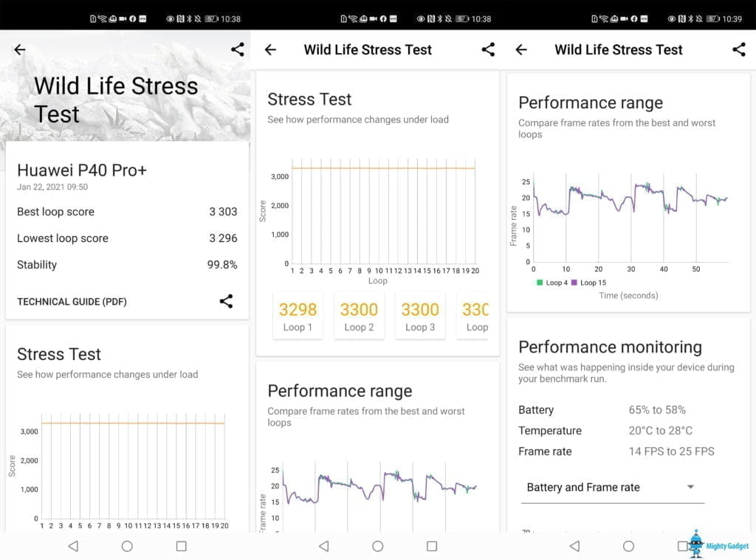This screenshot has height=560, width=756.
Task: Select the Loop 1 score card
Action: (298, 316)
